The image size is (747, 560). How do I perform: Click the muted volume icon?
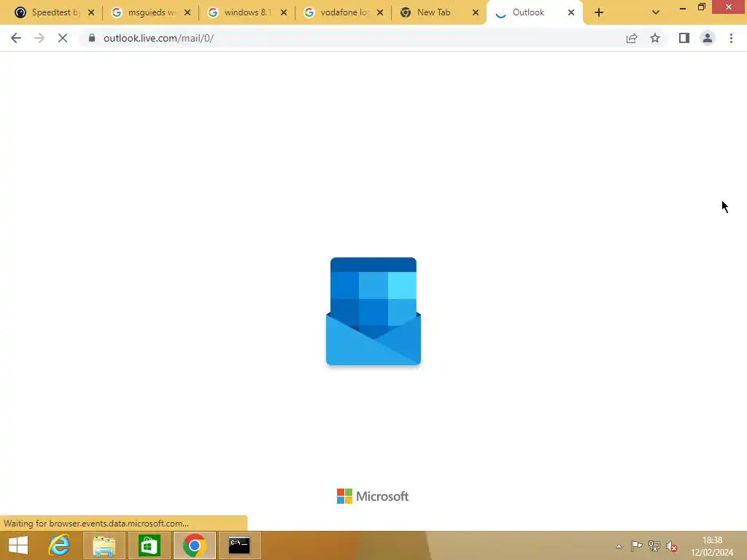(x=672, y=546)
